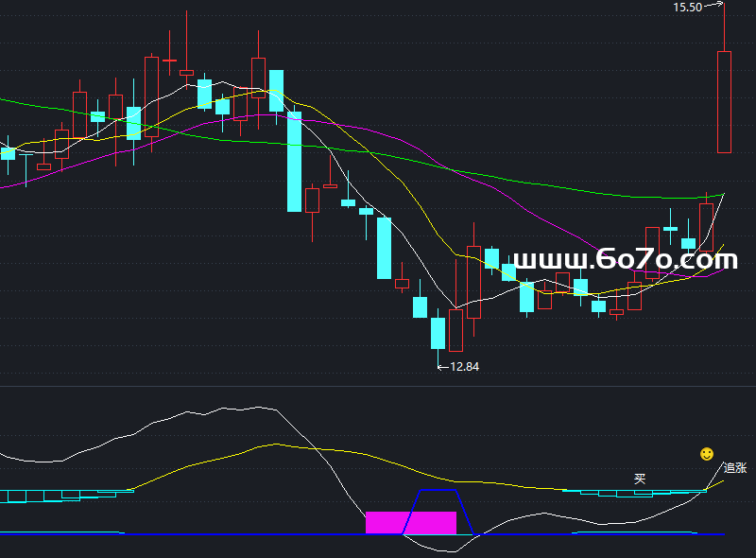
Task: Select the 15.50 high price label
Action: coord(687,7)
